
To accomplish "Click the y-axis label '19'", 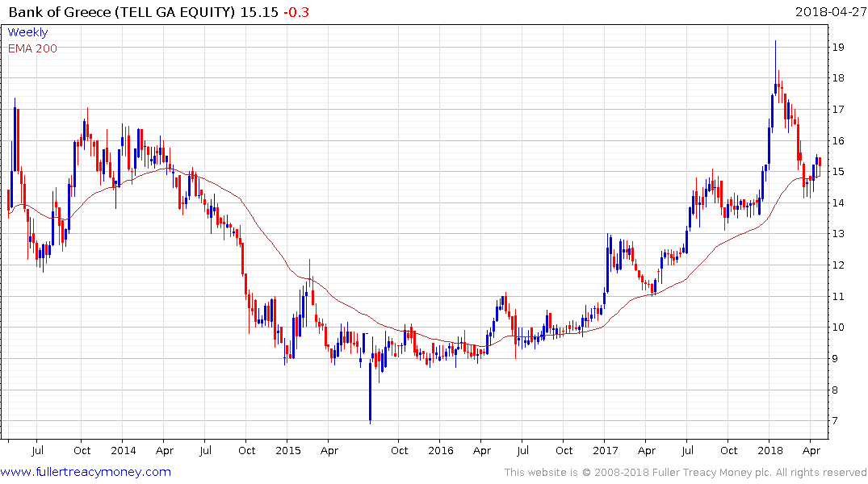I will (838, 47).
